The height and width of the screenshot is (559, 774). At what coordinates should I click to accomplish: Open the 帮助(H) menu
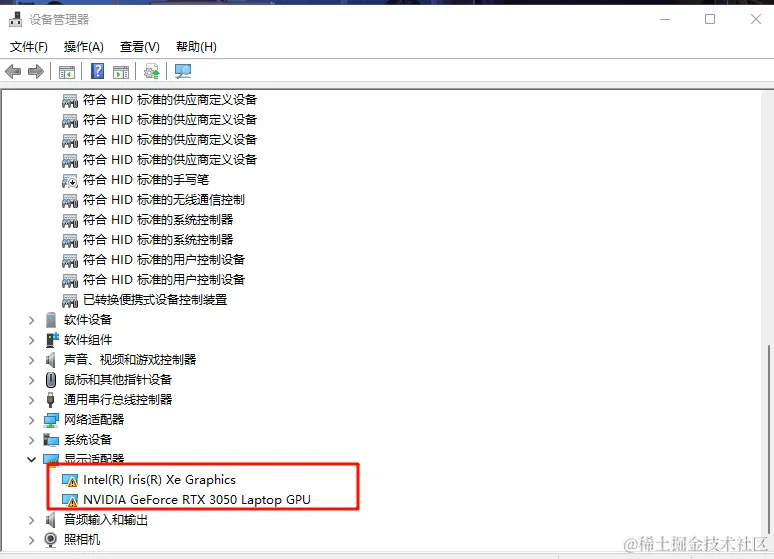coord(196,47)
